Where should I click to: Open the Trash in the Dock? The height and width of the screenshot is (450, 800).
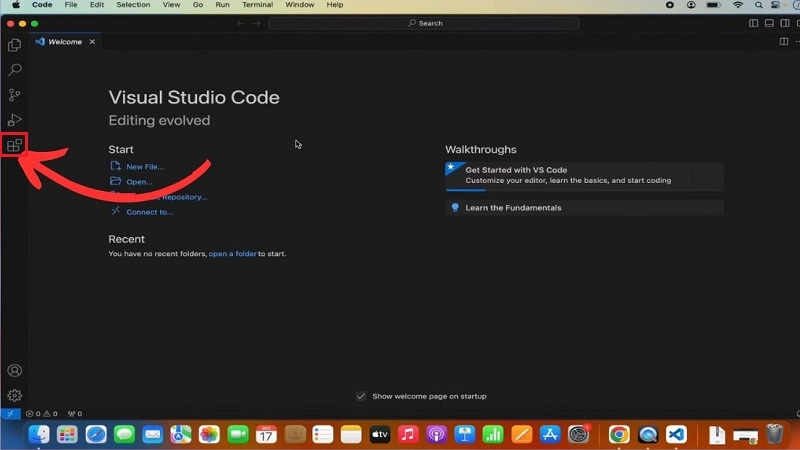tap(774, 434)
